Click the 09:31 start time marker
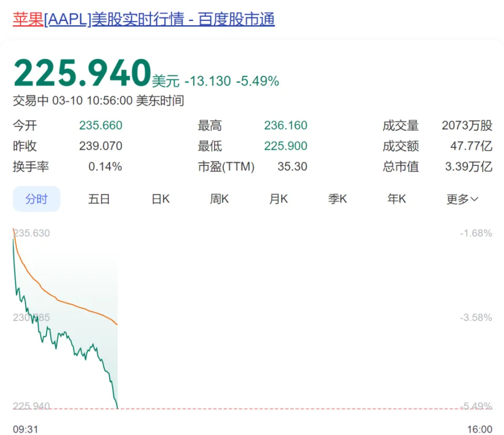The image size is (504, 435). (25, 429)
